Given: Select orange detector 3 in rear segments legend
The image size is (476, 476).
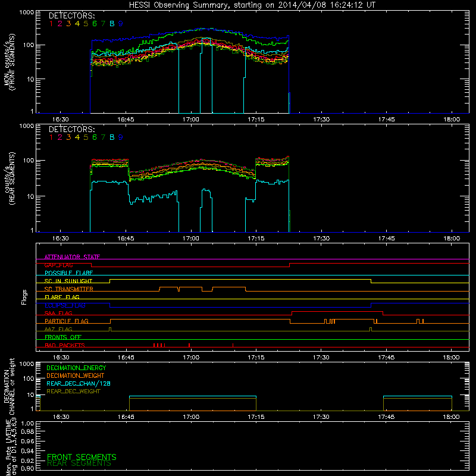Looking at the screenshot, I should pos(68,137).
